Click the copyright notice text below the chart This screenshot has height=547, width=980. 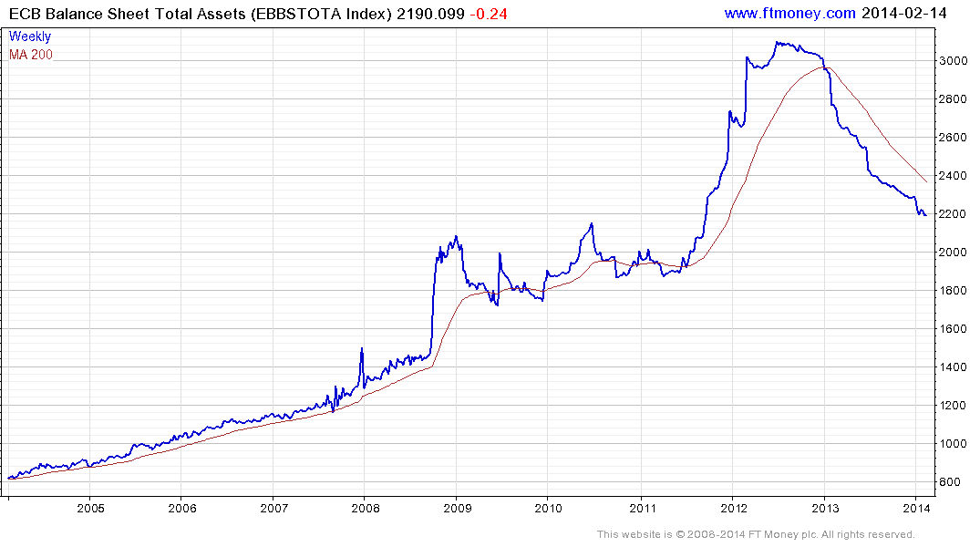tap(756, 534)
